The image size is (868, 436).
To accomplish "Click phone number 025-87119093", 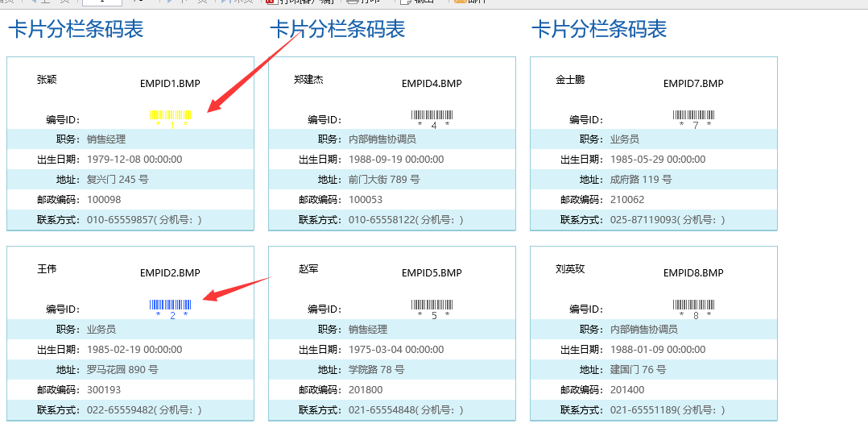I will pos(644,220).
